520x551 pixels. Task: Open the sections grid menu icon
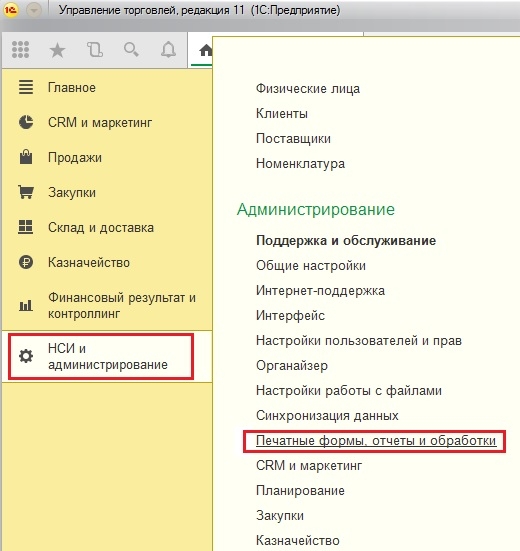(20, 50)
